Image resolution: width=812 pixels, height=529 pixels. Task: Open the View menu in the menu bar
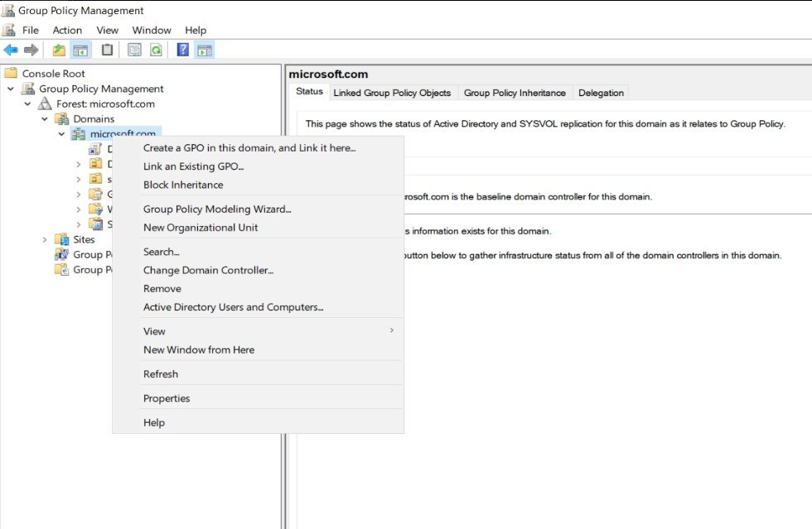[x=107, y=30]
